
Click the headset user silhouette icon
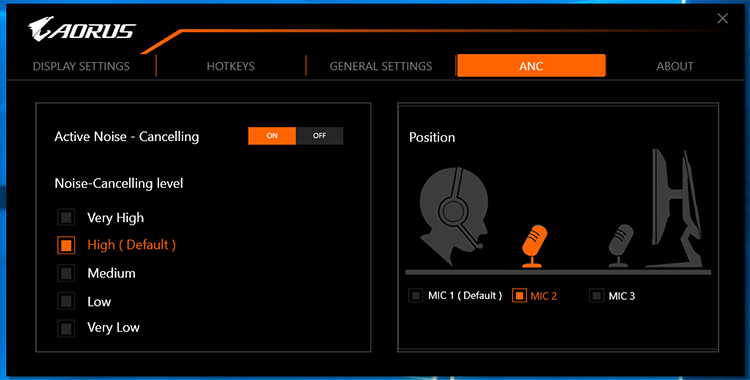[452, 210]
